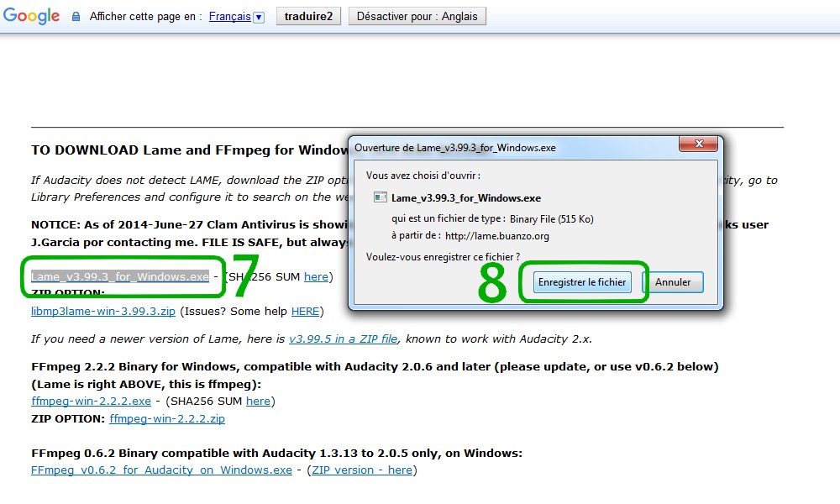Click the Enregistrer le fichier button
The width and height of the screenshot is (840, 504).
(x=582, y=282)
